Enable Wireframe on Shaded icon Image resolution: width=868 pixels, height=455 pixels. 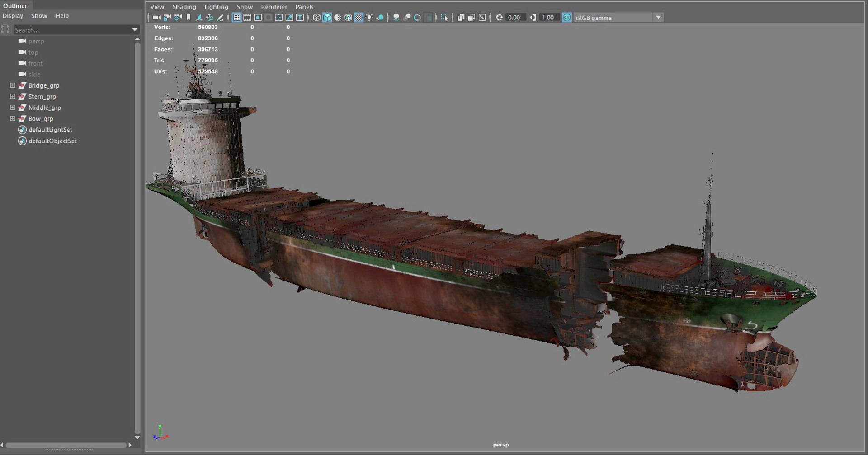click(x=348, y=17)
